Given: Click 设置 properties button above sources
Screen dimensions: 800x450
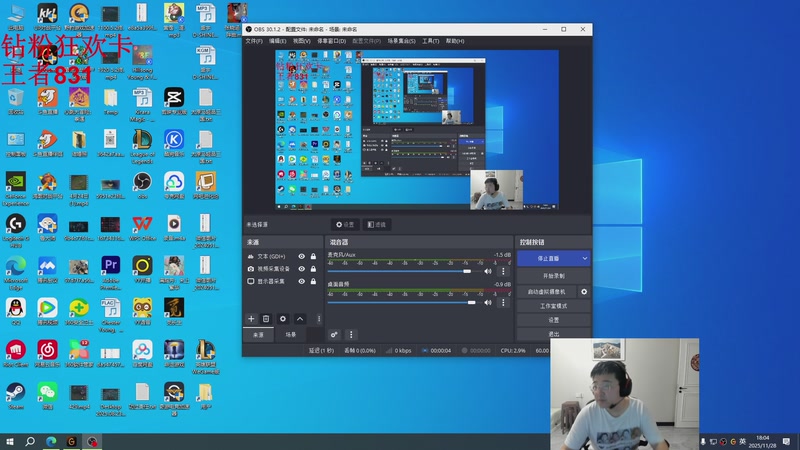Looking at the screenshot, I should point(345,224).
